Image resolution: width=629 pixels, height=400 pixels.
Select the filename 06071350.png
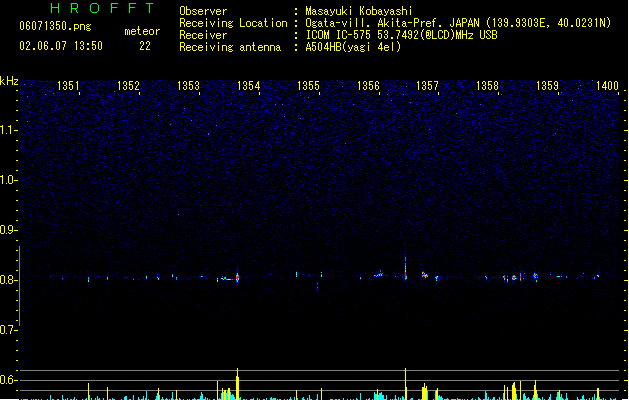(55, 26)
